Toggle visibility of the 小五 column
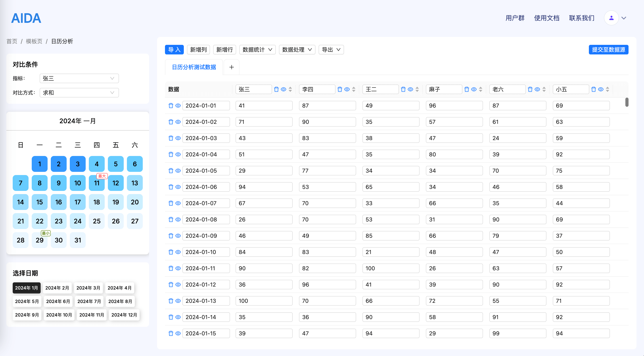 click(x=601, y=89)
